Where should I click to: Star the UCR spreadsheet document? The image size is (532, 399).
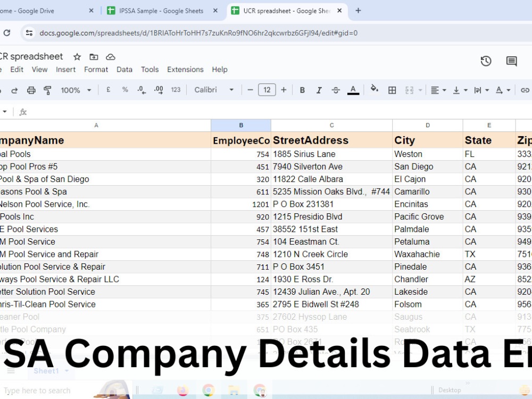[77, 57]
